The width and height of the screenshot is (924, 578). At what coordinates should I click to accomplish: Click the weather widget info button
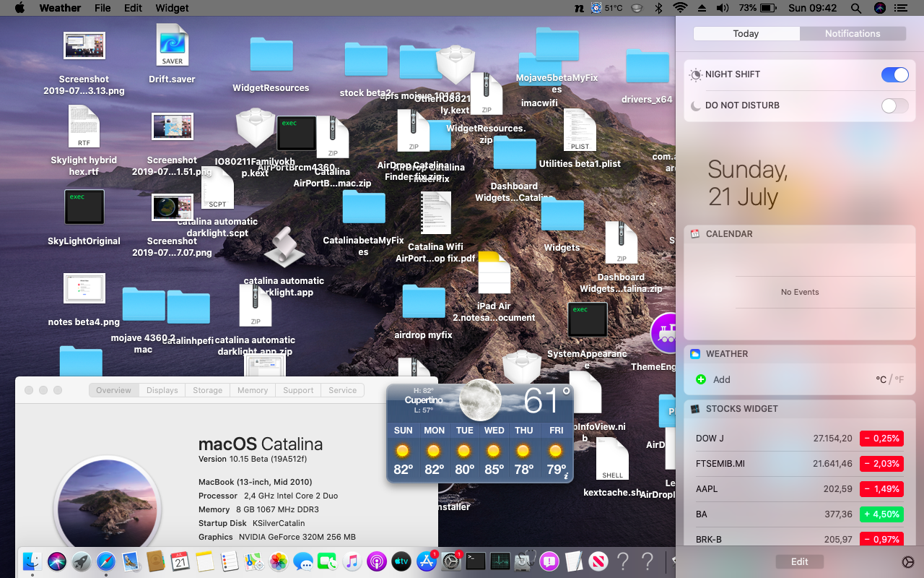coord(566,476)
